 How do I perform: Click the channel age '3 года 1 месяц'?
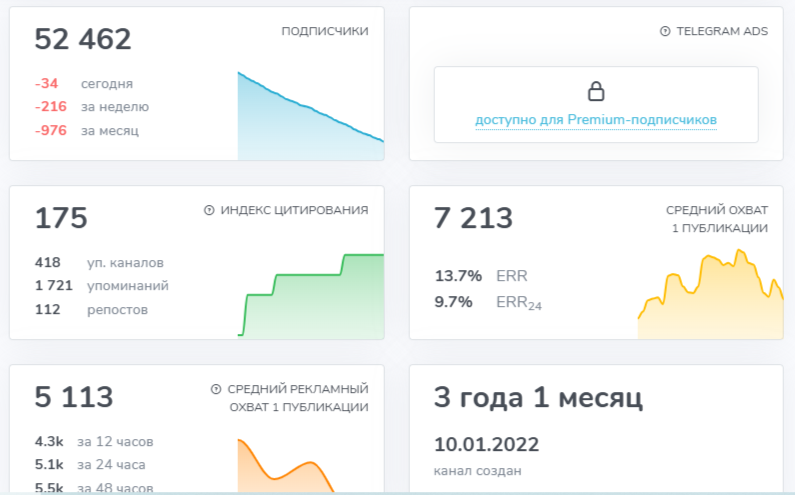click(538, 397)
